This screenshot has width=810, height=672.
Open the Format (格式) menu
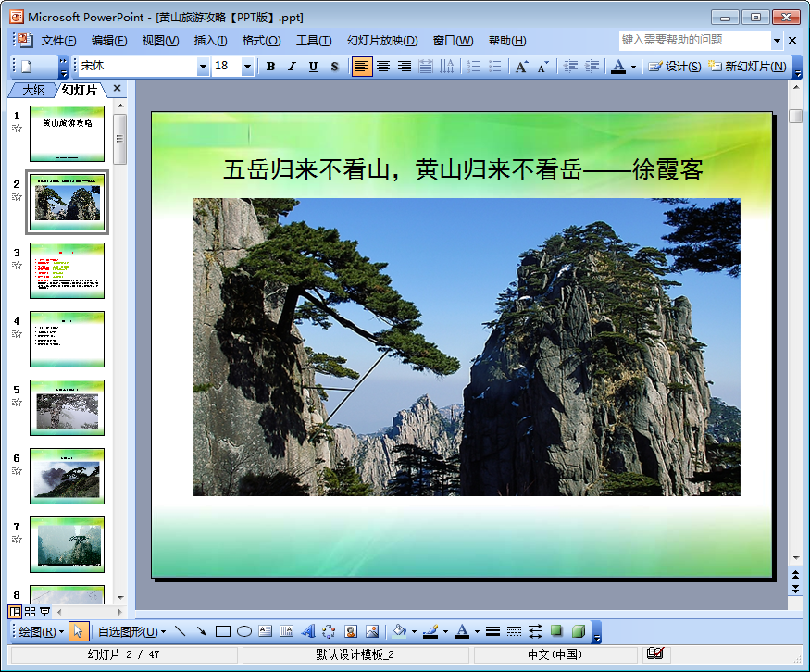click(261, 41)
